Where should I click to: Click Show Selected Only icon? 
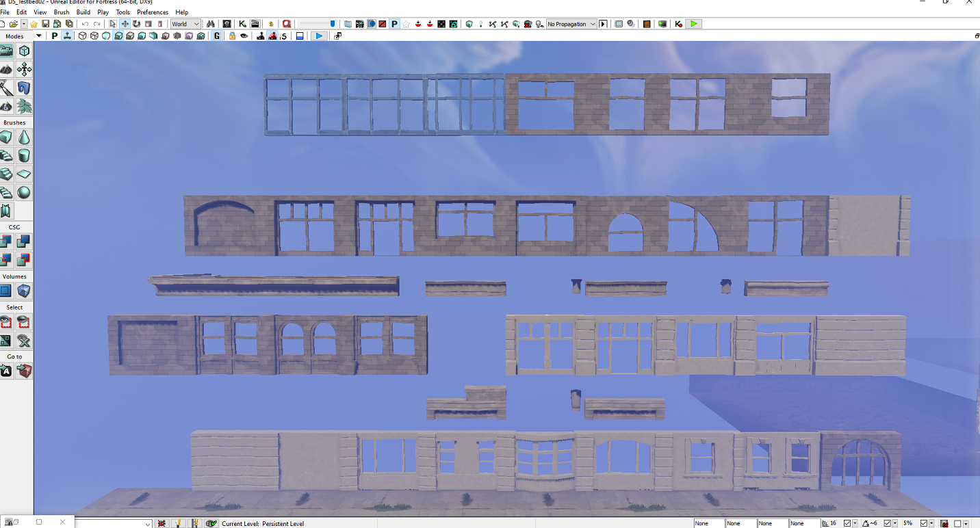click(6, 322)
